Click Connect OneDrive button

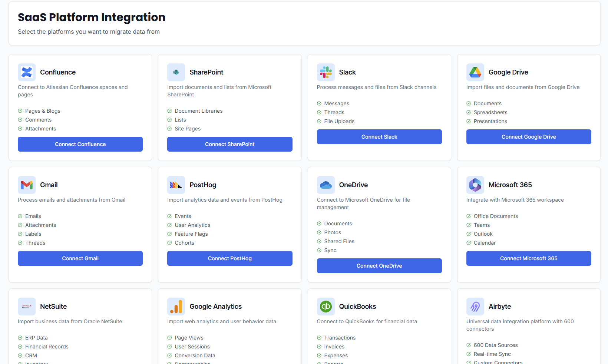click(x=379, y=266)
